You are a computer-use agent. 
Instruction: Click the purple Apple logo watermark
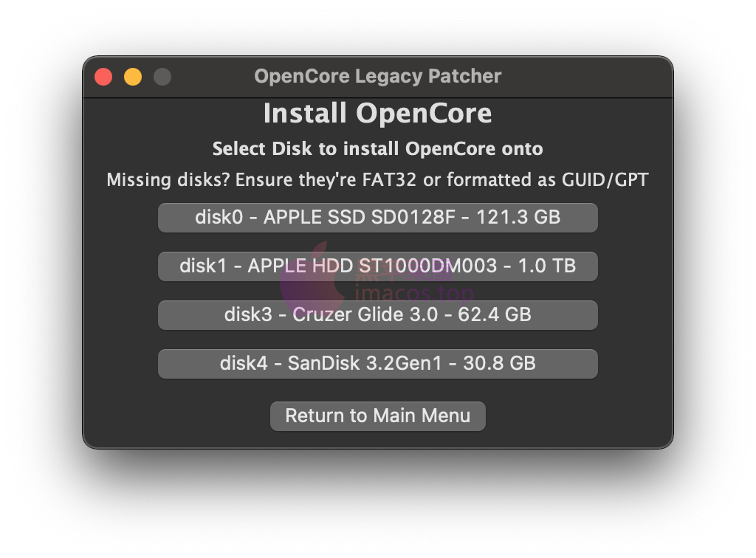tap(311, 280)
